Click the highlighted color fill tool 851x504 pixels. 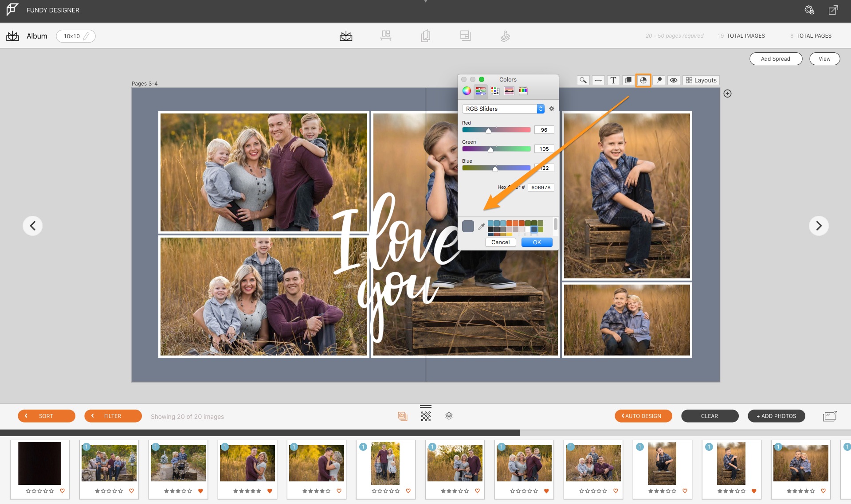click(x=643, y=80)
